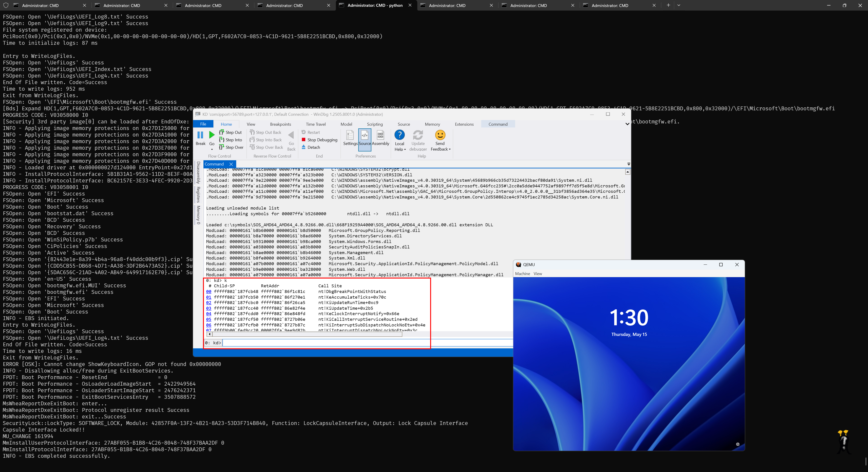Click the penguin icon at bottom right
Viewport: 868px width, 472px height.
click(x=843, y=442)
